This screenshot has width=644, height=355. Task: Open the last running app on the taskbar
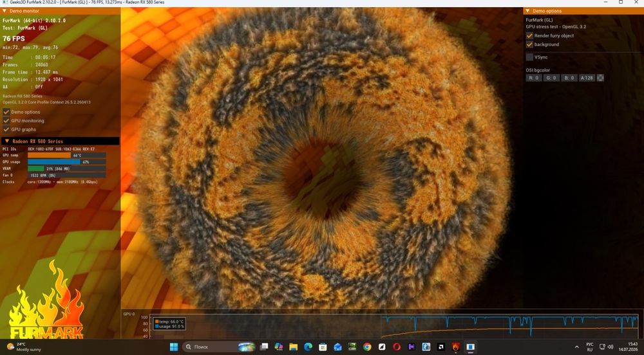(471, 347)
